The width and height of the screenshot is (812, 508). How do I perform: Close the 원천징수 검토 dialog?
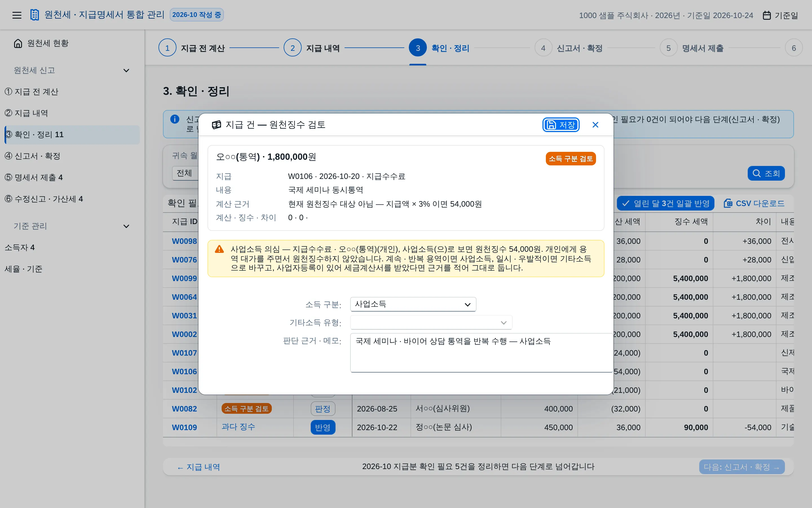[595, 125]
